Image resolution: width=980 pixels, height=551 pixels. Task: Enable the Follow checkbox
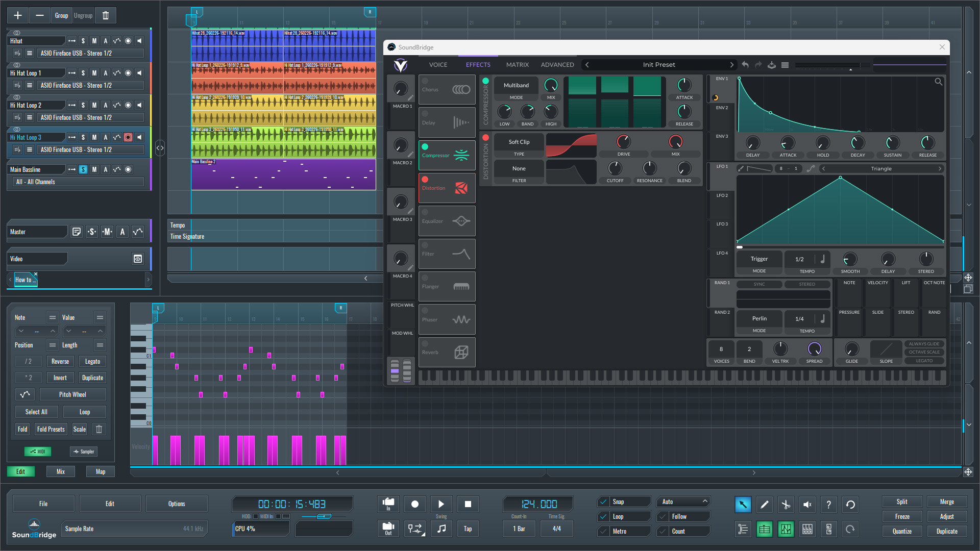click(x=664, y=516)
